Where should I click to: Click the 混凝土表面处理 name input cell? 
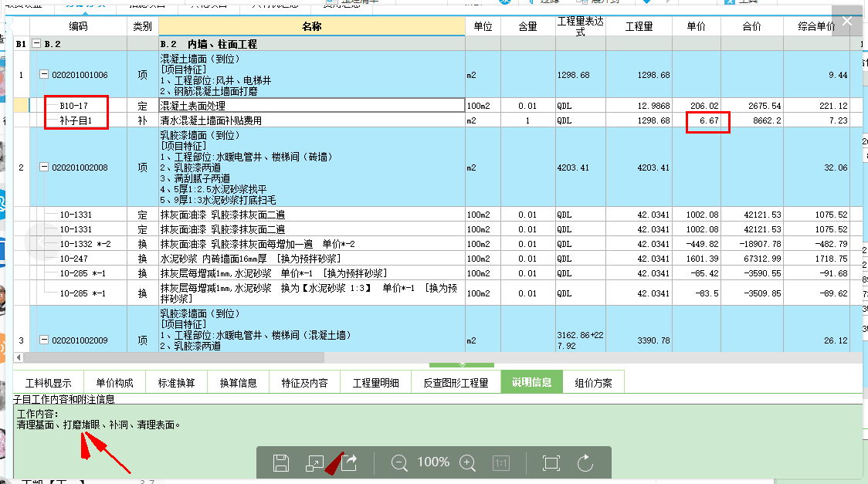[312, 106]
